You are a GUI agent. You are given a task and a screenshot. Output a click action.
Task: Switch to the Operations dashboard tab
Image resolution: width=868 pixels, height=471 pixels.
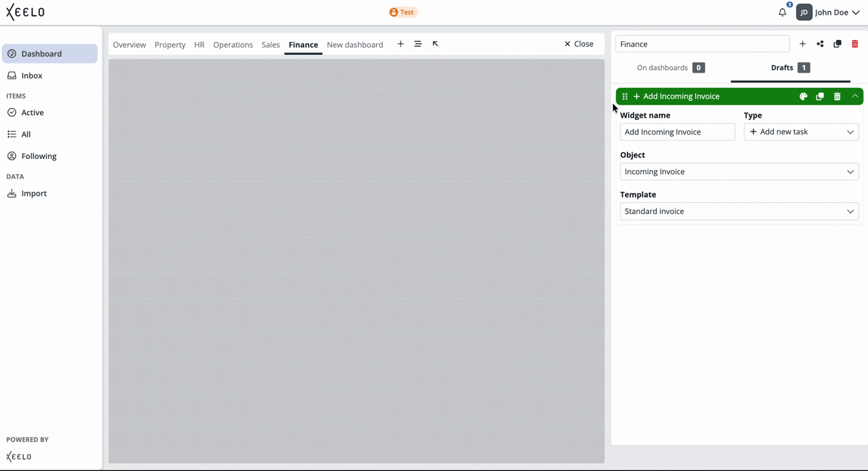pos(233,44)
